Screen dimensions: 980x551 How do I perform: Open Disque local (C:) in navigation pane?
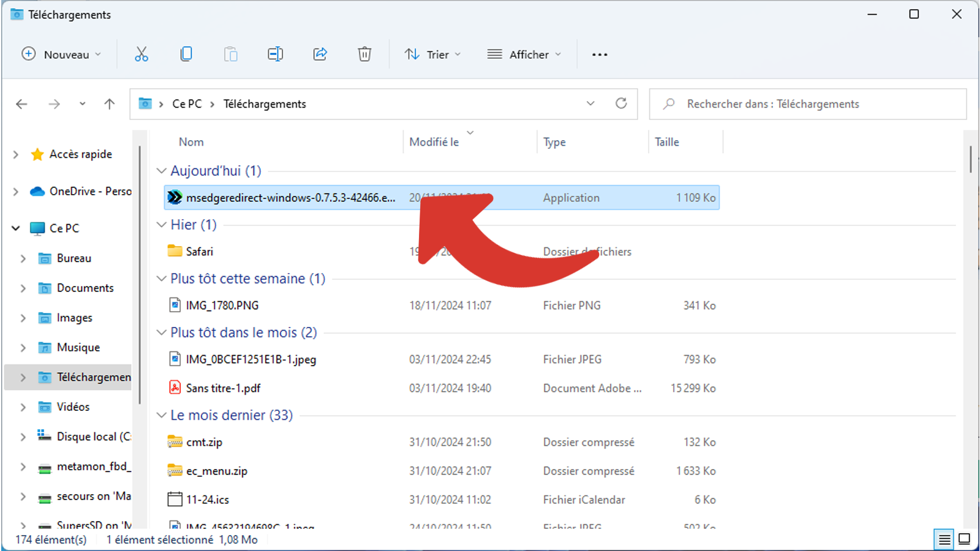[94, 437]
